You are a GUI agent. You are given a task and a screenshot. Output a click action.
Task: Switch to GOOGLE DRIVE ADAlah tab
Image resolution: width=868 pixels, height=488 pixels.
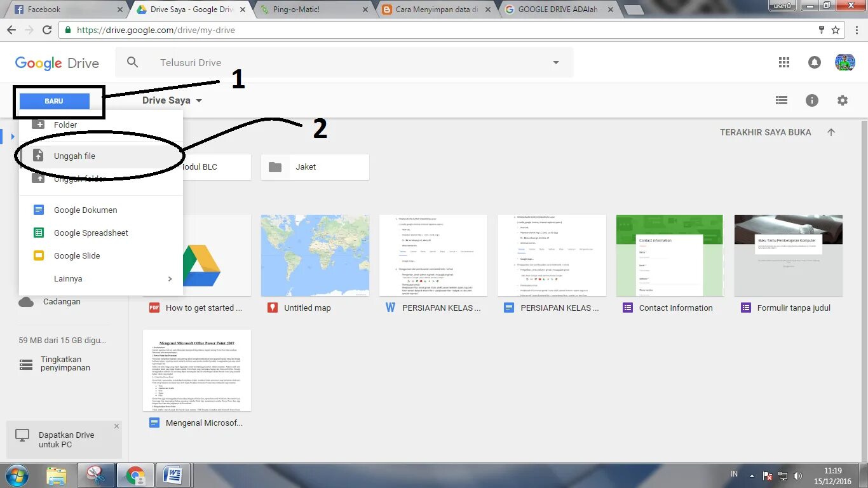click(559, 10)
